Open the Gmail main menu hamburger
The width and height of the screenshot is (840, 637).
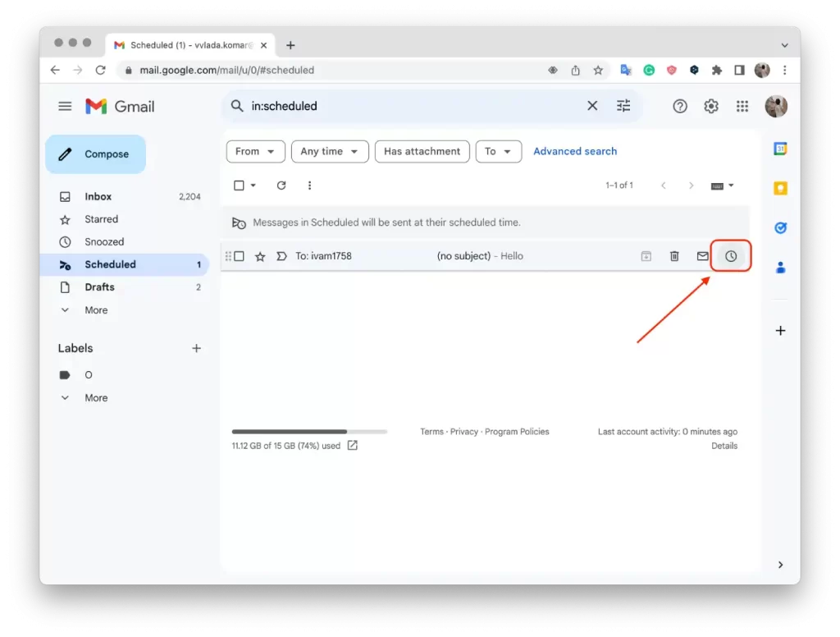[x=65, y=106]
